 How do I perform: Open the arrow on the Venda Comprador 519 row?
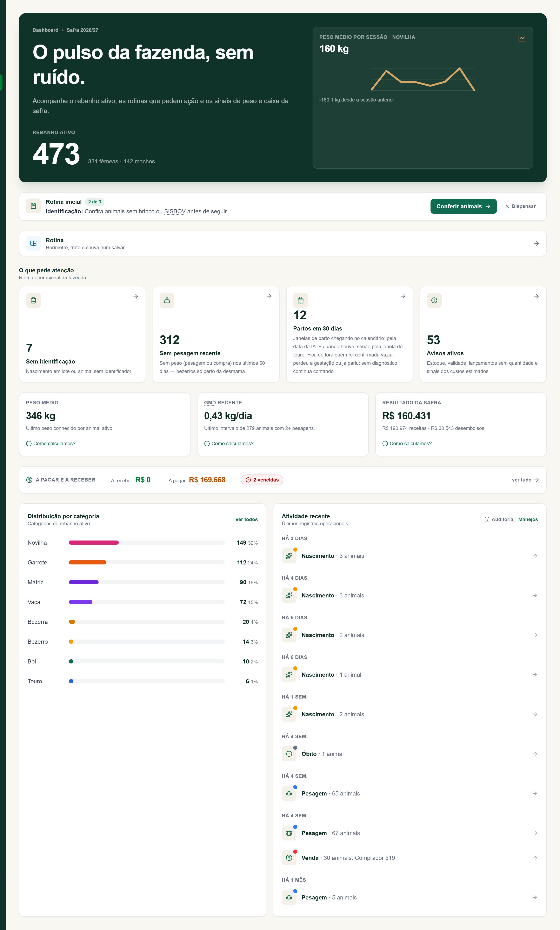pos(535,858)
